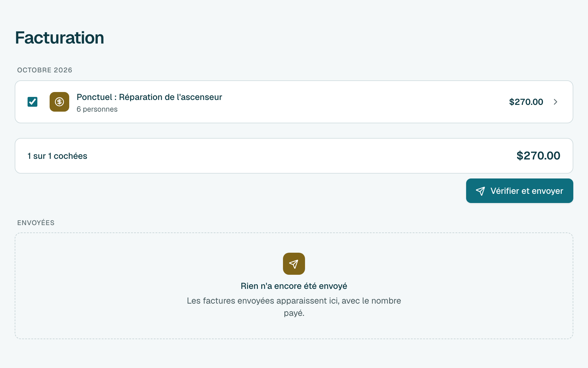The image size is (588, 368).
Task: Expand the ascenseur row with the chevron
Action: coord(556,102)
